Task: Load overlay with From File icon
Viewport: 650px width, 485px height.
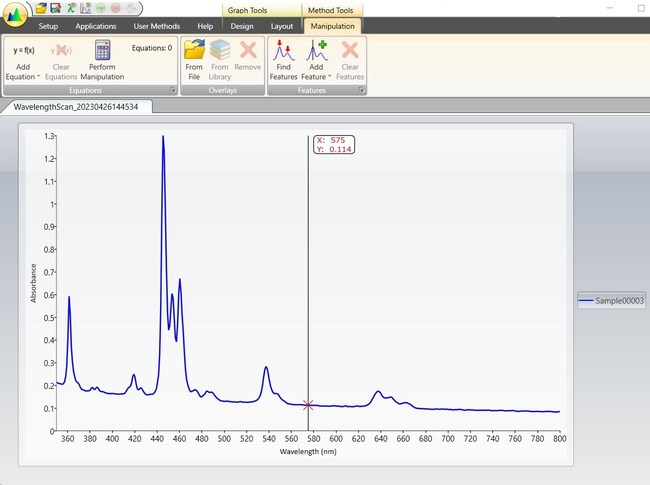Action: click(x=194, y=50)
